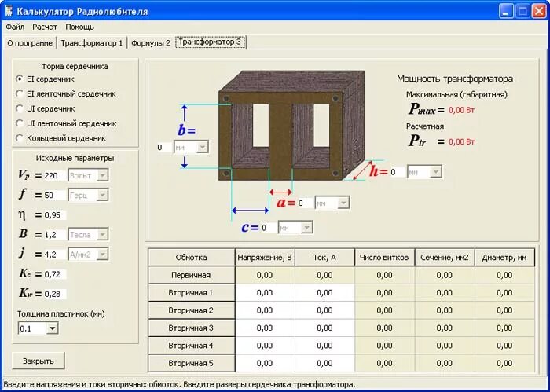Switch to the О программе tab

30,43
